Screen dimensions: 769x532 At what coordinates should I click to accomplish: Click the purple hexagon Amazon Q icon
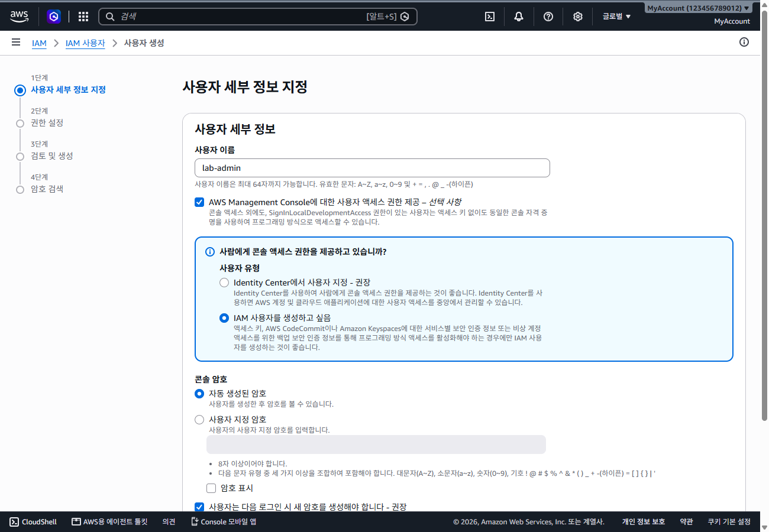(54, 17)
